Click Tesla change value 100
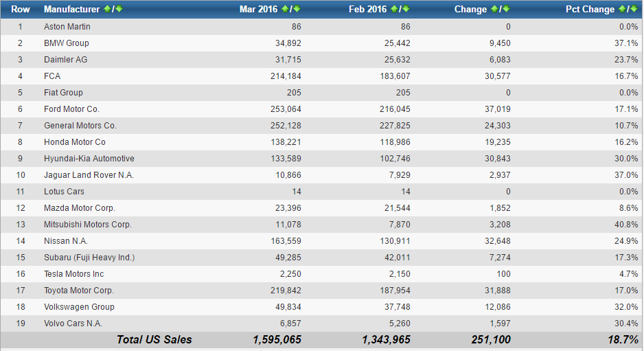Image resolution: width=644 pixels, height=351 pixels. pos(503,274)
